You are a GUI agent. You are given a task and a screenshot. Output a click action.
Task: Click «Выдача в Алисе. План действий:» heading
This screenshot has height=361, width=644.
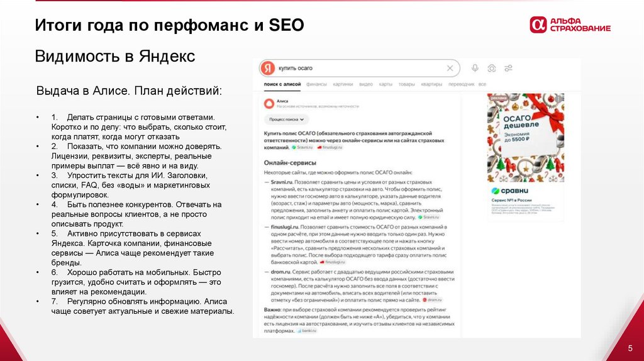pos(129,91)
